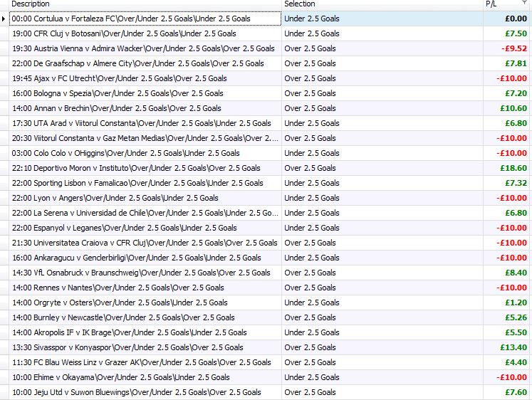Click Under 2.5 Goals selection in Cortulua row
This screenshot has width=532, height=400.
tap(312, 19)
